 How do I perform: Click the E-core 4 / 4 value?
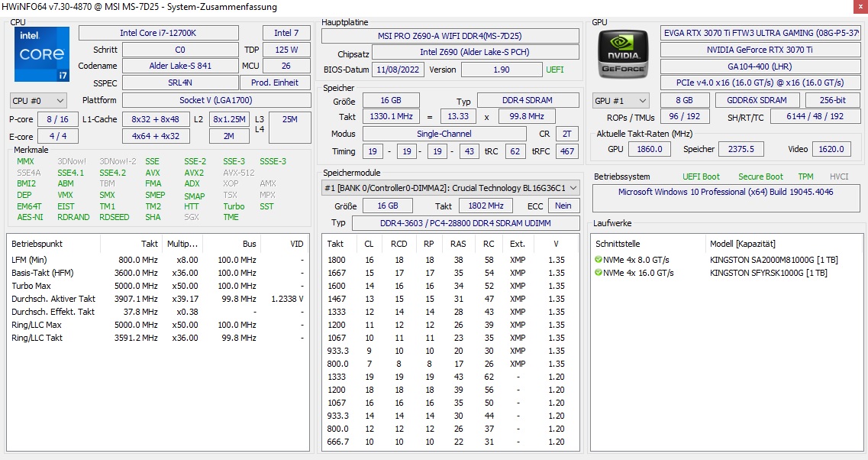click(57, 136)
